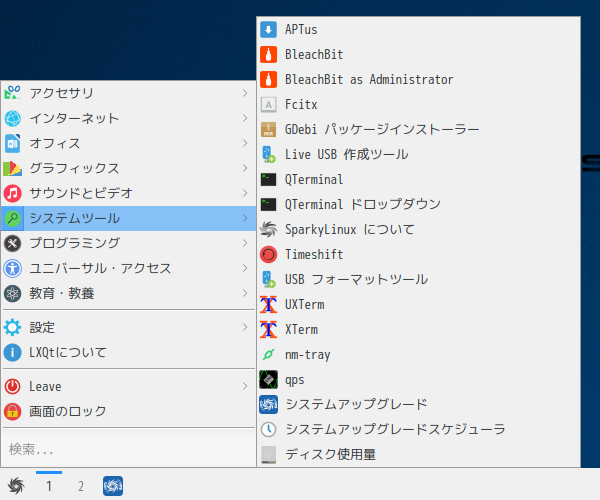Expand the サウンドとビデオ submenu arrow
Screen dimensions: 600x500
pyautogui.click(x=245, y=193)
